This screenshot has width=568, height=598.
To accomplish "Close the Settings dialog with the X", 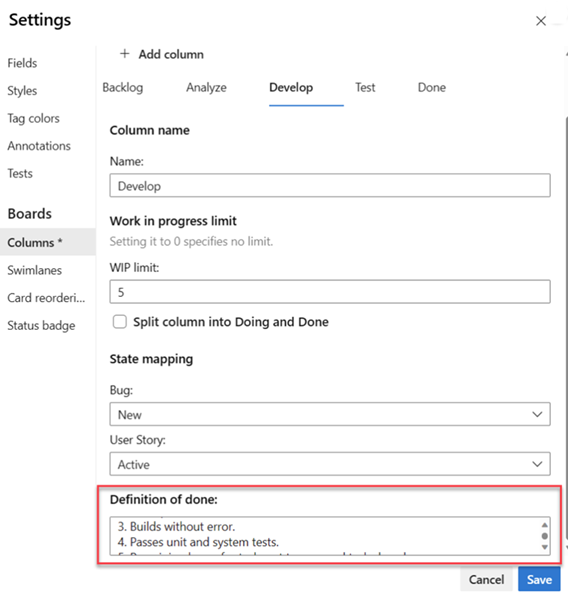I will point(541,21).
